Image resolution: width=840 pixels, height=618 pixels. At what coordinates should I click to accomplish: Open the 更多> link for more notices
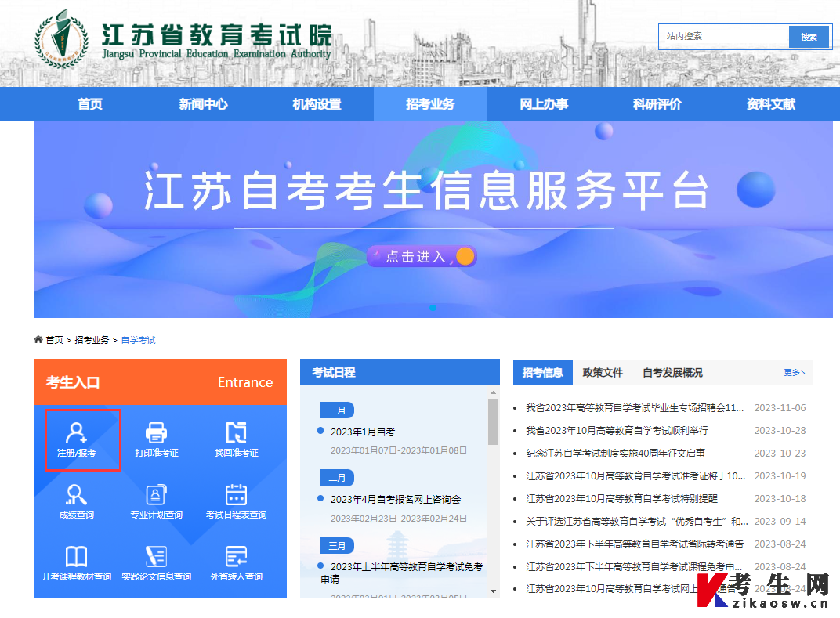coord(794,372)
